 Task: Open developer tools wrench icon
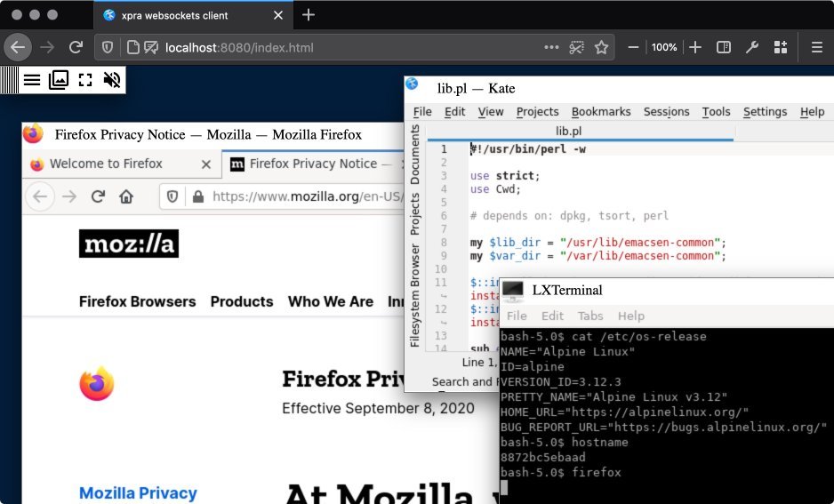coord(752,47)
